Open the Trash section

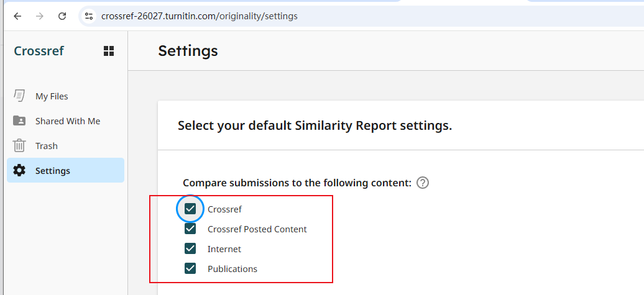pos(65,146)
